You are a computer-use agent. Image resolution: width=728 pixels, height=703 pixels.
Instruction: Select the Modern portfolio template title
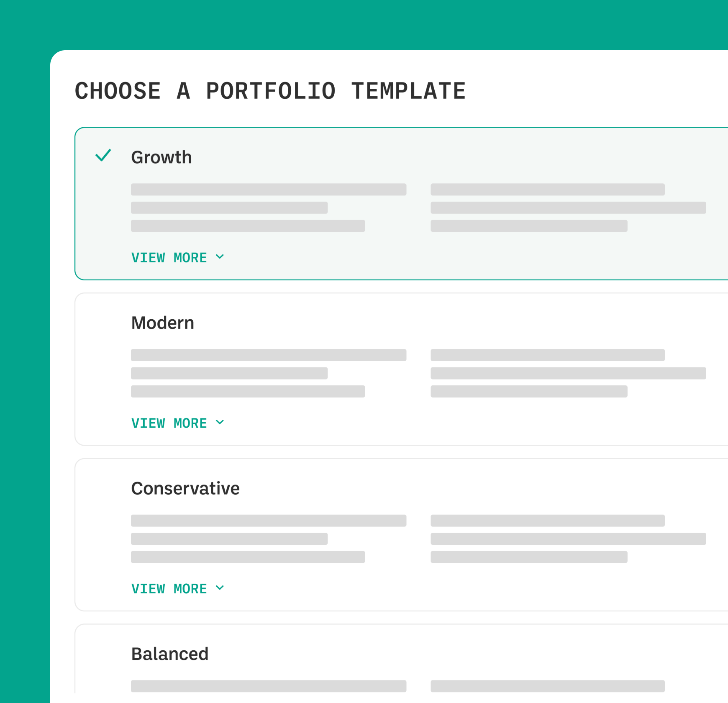coord(163,323)
